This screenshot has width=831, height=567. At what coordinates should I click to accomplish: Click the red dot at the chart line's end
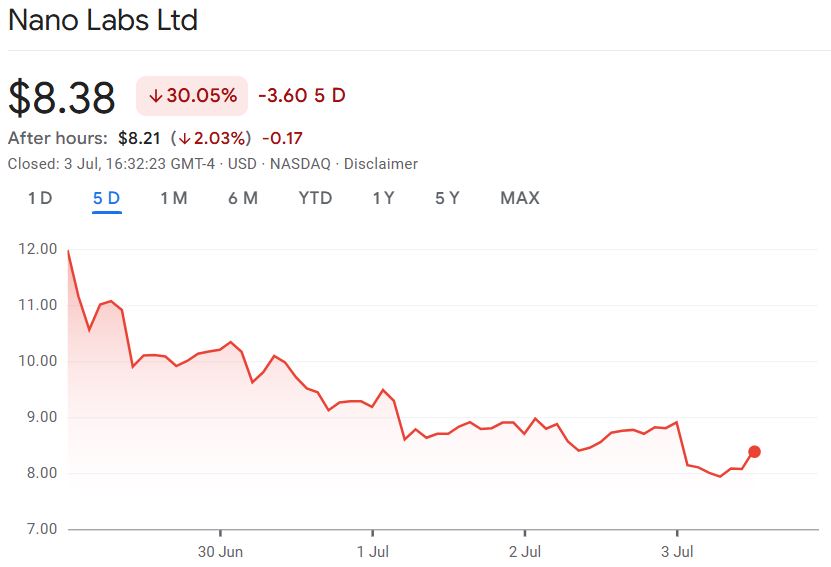tap(754, 452)
